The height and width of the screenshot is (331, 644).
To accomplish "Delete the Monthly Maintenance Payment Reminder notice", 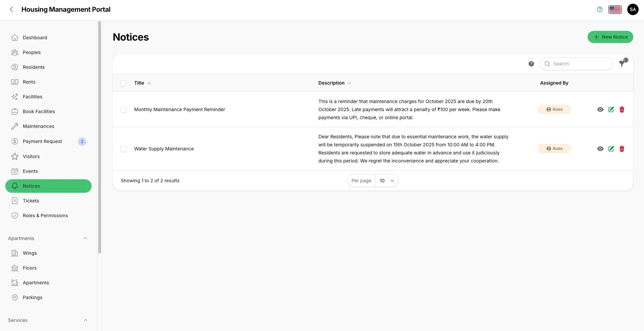I will (622, 109).
